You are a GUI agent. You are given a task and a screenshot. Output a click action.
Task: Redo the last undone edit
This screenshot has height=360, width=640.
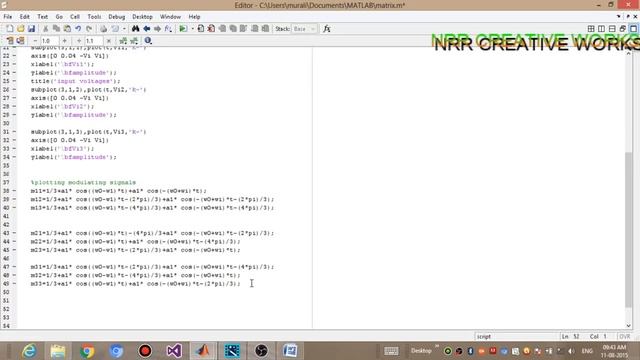89,29
